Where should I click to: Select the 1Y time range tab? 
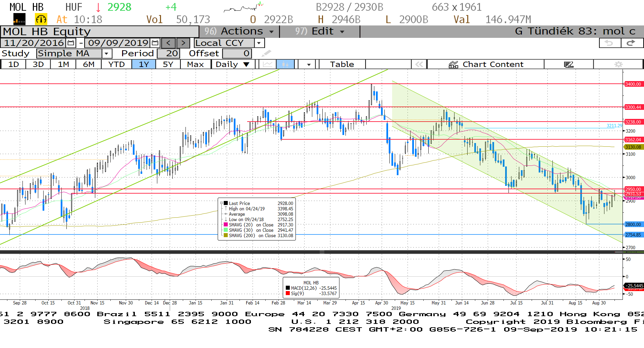(144, 64)
